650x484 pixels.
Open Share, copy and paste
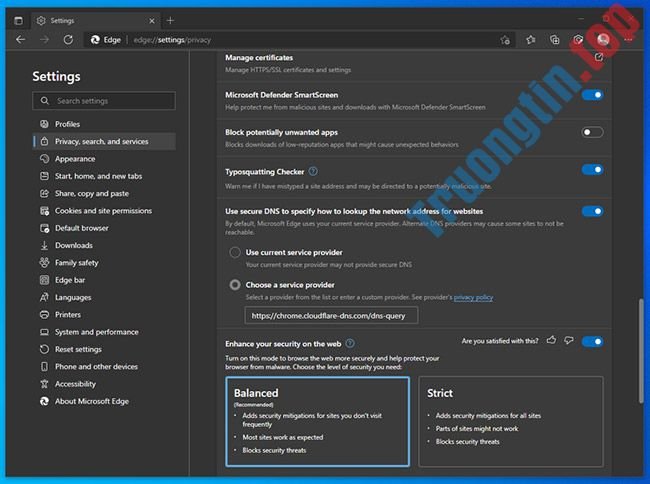104,194
